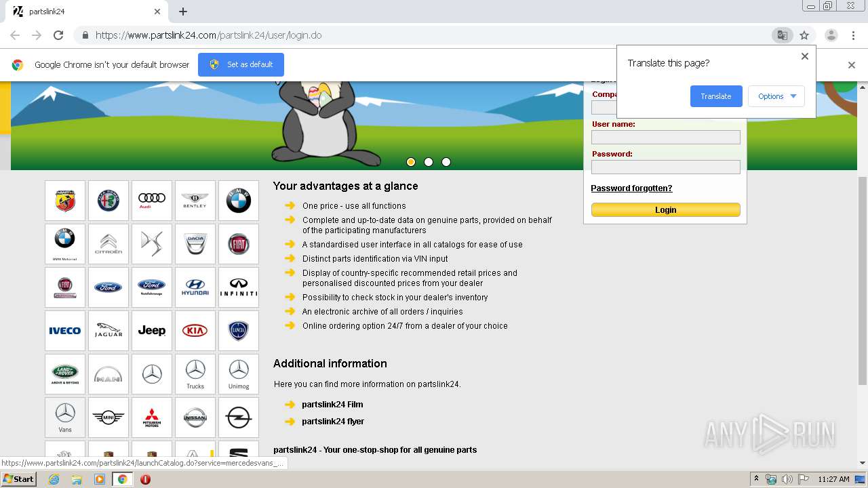The width and height of the screenshot is (868, 488).
Task: Go back to previous page
Action: (x=15, y=35)
